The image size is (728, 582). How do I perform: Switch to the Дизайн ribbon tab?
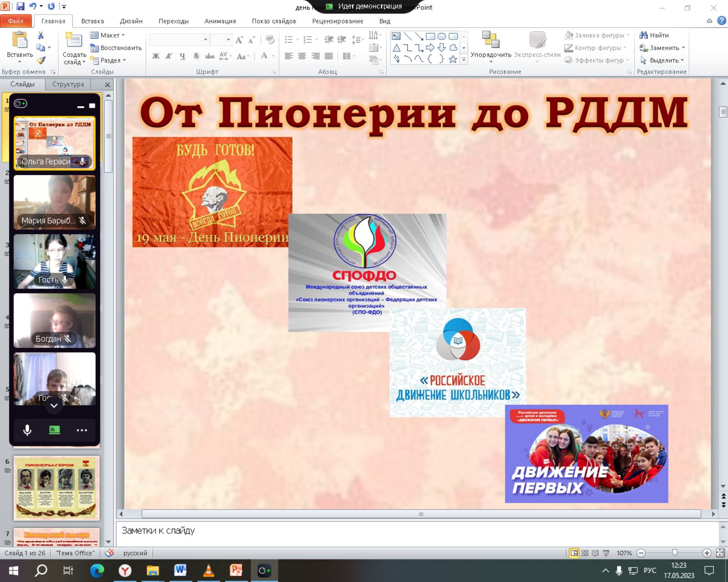pos(131,21)
